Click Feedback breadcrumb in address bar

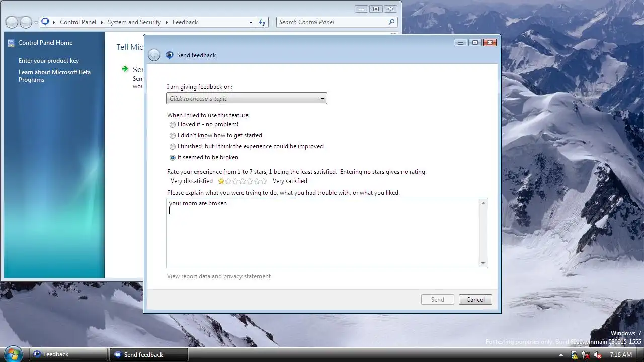185,22
